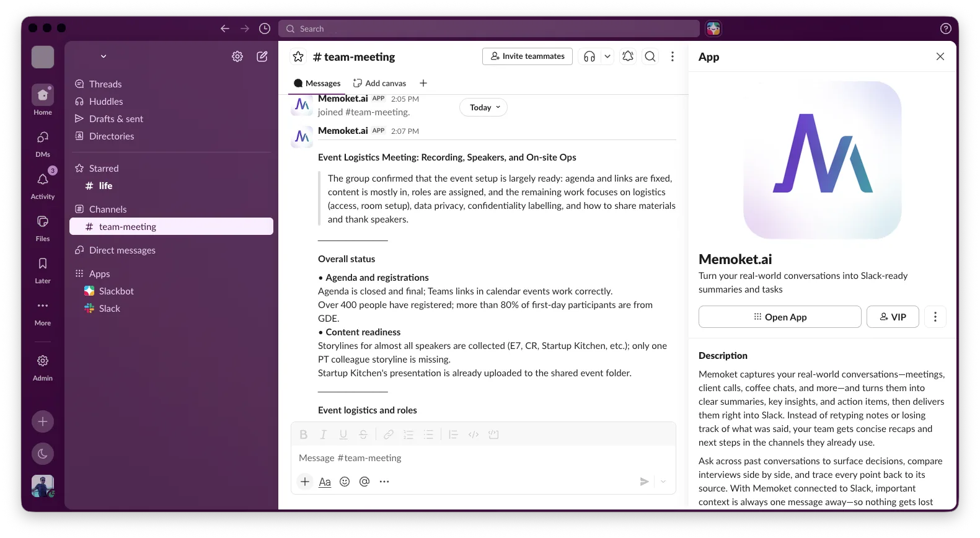Insert a code block
The image size is (980, 538).
[x=493, y=434]
